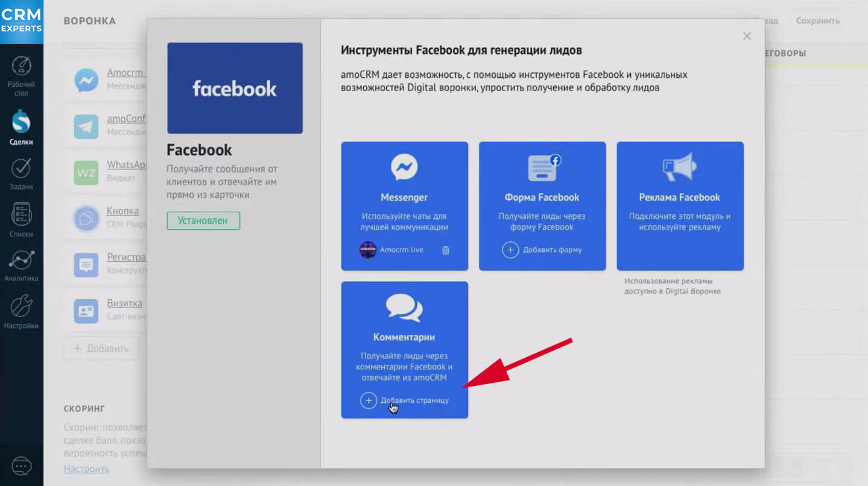Click the Инструменты Facebook для генерации лидов heading
868x486 pixels.
coord(461,51)
